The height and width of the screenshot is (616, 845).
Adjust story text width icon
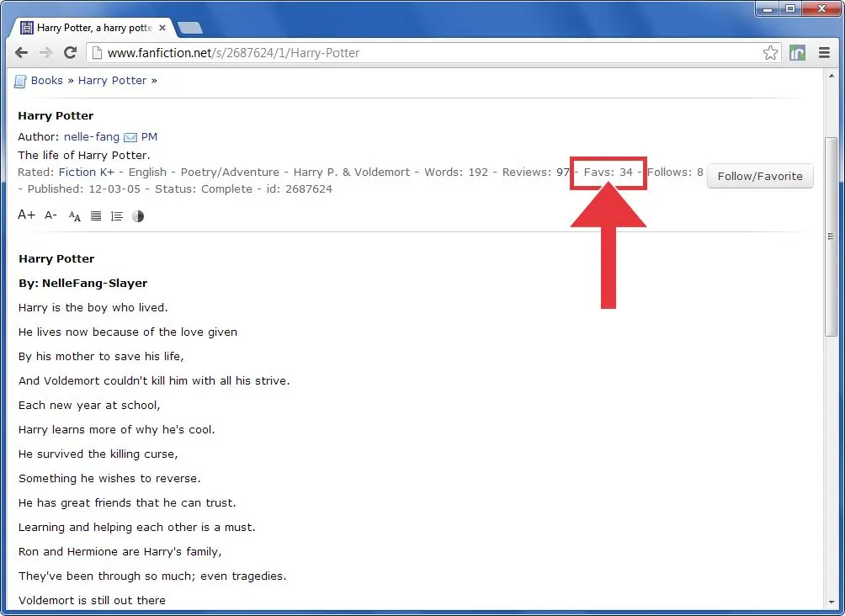96,216
